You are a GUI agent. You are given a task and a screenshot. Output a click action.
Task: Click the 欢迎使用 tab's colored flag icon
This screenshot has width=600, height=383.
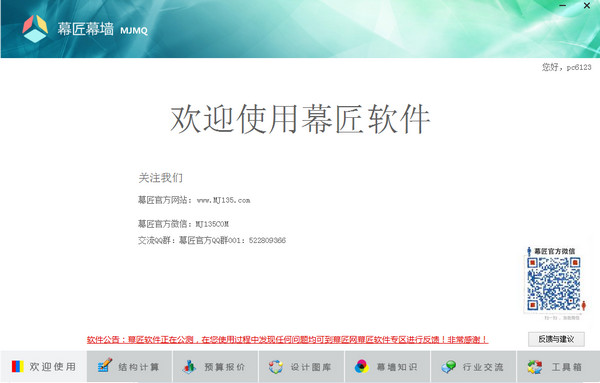18,367
